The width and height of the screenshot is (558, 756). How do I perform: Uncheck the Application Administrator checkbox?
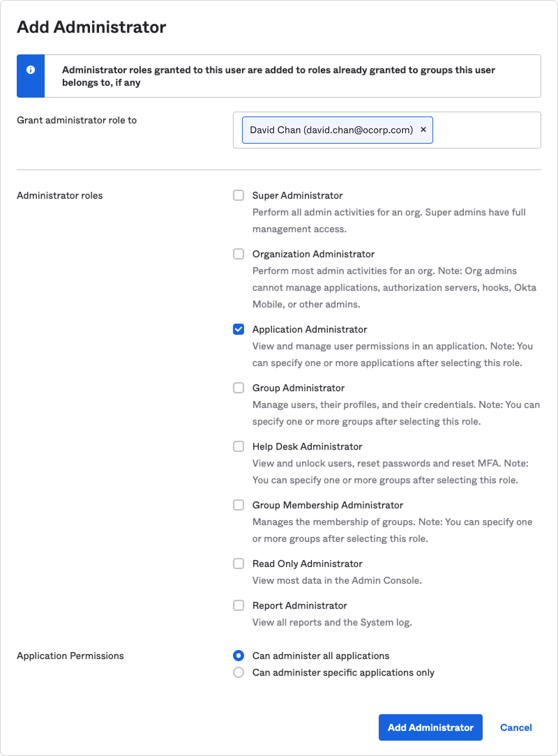click(x=239, y=329)
